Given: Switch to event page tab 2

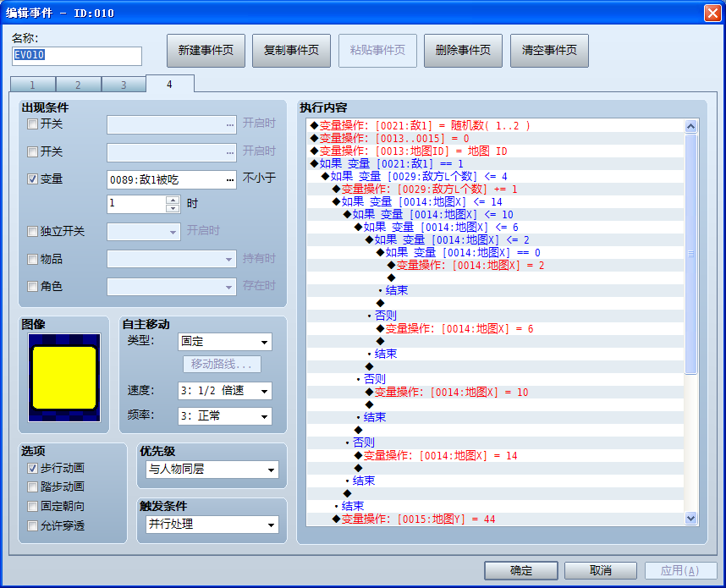Looking at the screenshot, I should pyautogui.click(x=78, y=85).
